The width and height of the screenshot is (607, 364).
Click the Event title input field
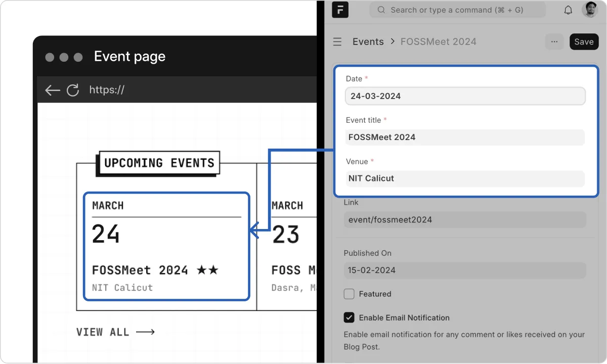pos(465,137)
